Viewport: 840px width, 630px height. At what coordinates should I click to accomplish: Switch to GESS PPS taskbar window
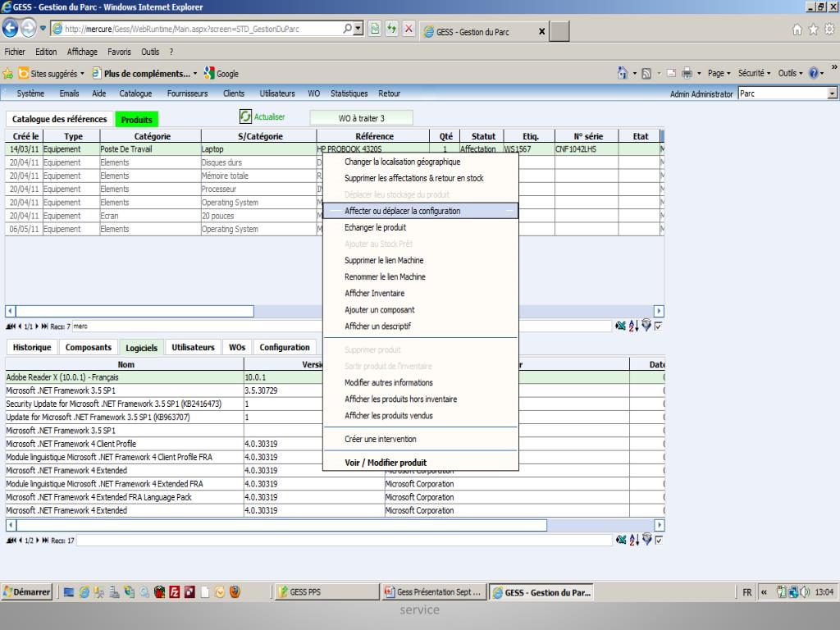click(326, 592)
